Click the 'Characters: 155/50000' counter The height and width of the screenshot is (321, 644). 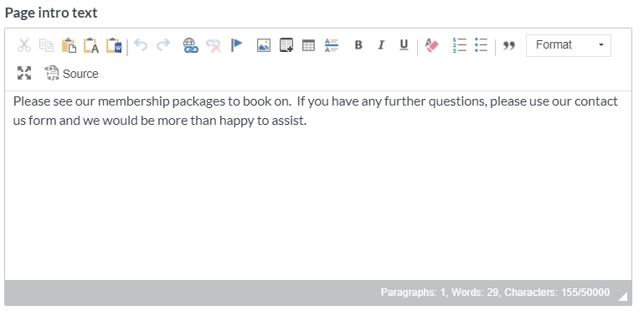point(557,293)
